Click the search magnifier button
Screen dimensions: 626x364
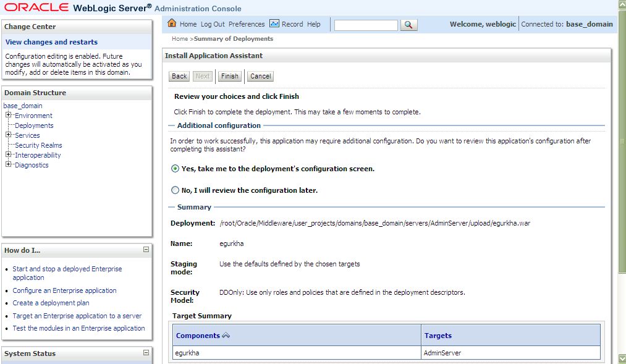coord(408,25)
